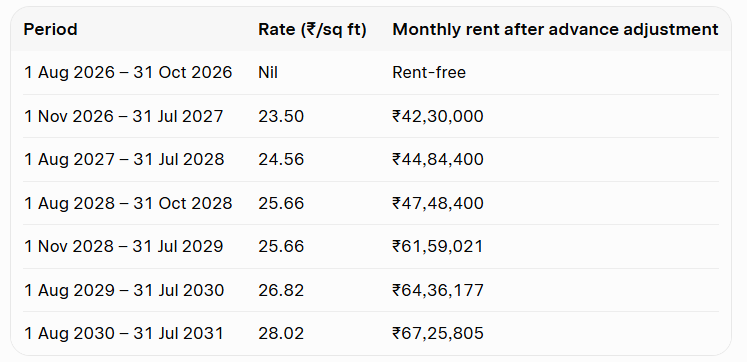Click the Monthly rent after advance adjustment header
747x362 pixels.
tap(555, 30)
